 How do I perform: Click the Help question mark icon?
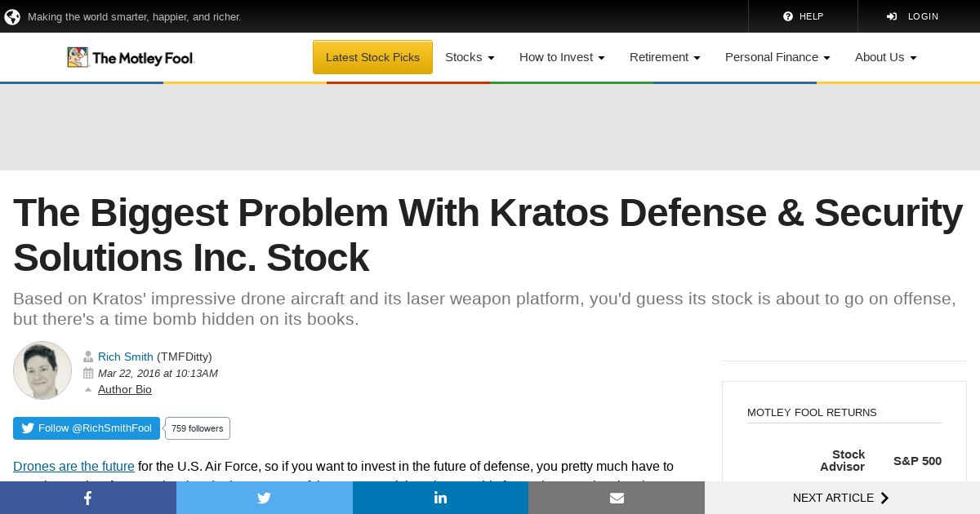coord(788,16)
